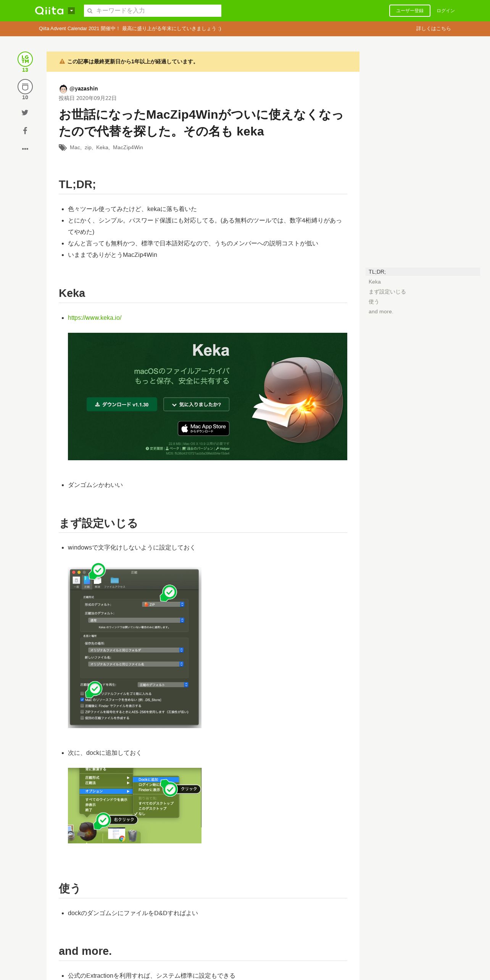Image resolution: width=490 pixels, height=980 pixels.
Task: Click the Keka tag
Action: (x=102, y=147)
